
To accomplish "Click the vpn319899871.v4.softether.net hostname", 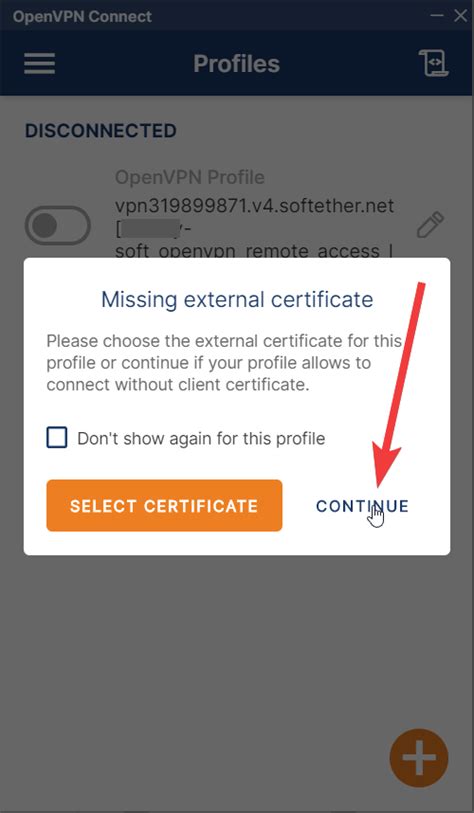I will click(255, 206).
